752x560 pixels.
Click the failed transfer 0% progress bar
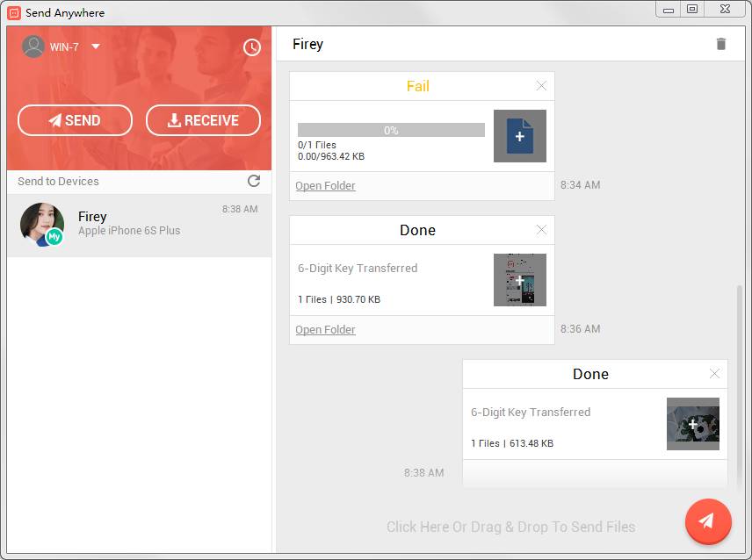click(x=391, y=130)
